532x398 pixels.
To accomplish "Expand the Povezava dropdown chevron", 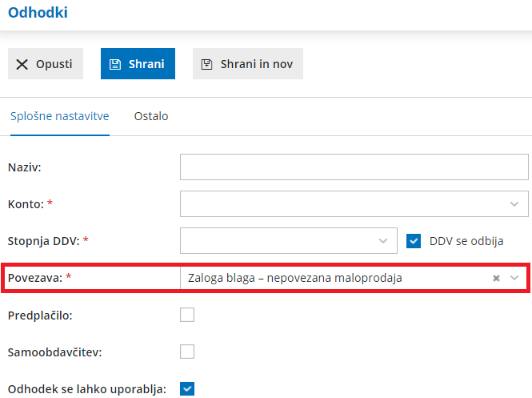I will [x=514, y=278].
